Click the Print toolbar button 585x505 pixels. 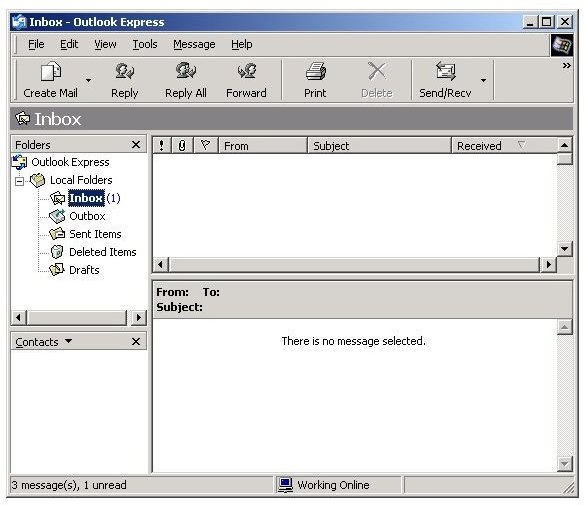(x=315, y=80)
